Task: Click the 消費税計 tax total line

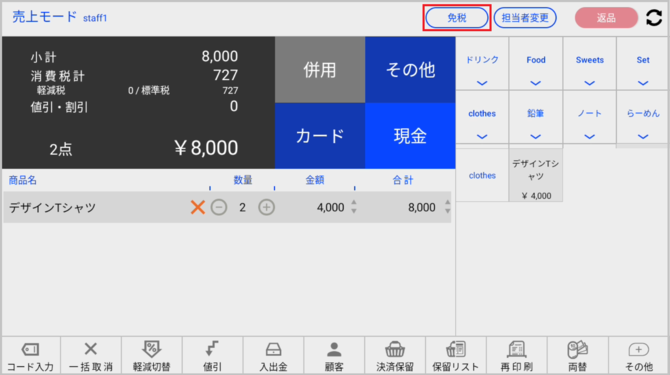Action: click(x=134, y=76)
